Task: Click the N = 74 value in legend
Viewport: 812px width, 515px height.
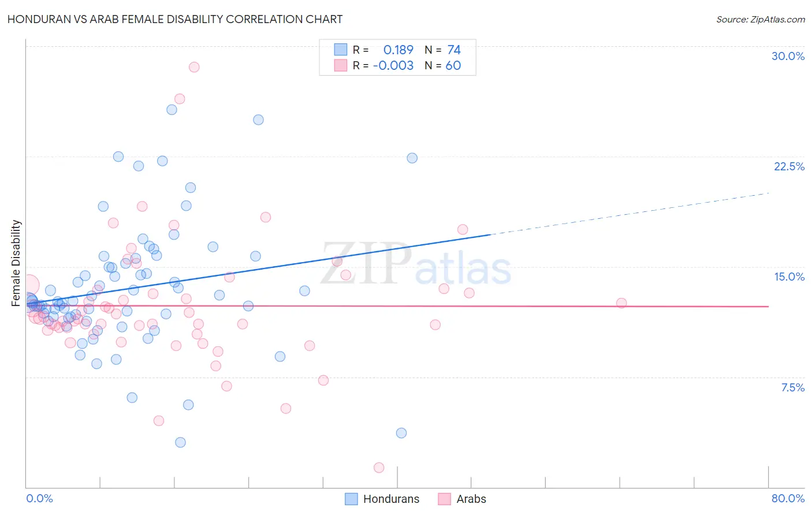Action: coord(442,50)
